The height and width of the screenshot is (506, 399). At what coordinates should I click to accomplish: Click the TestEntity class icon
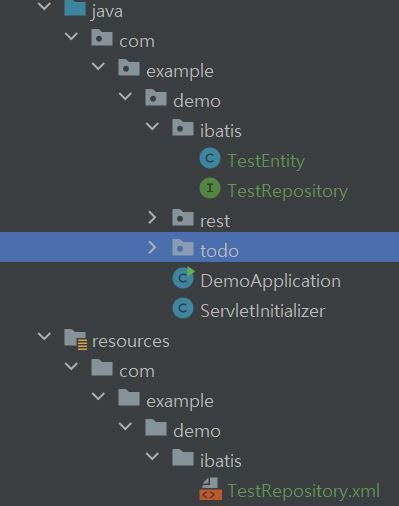210,158
